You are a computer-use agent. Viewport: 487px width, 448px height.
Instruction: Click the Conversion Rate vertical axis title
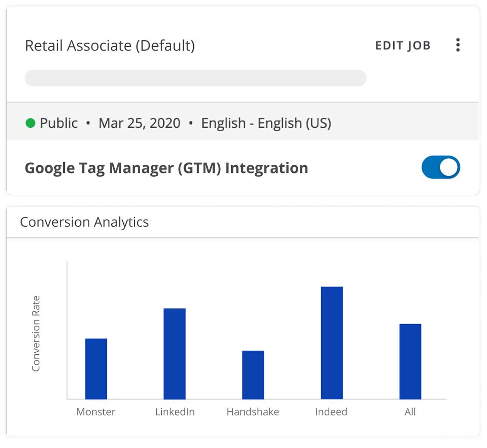pos(36,334)
